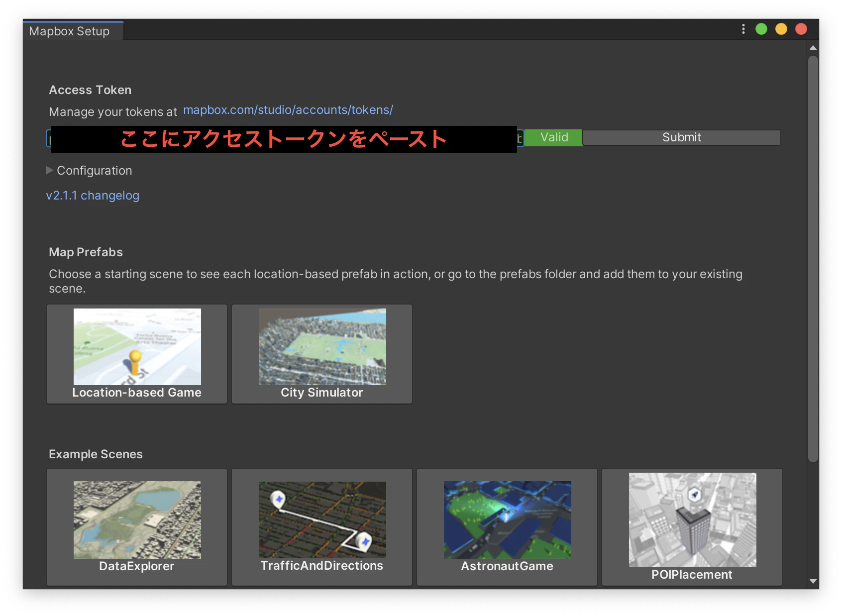Click the Map Prefabs heading
Viewport: 842px width, 616px height.
point(86,252)
